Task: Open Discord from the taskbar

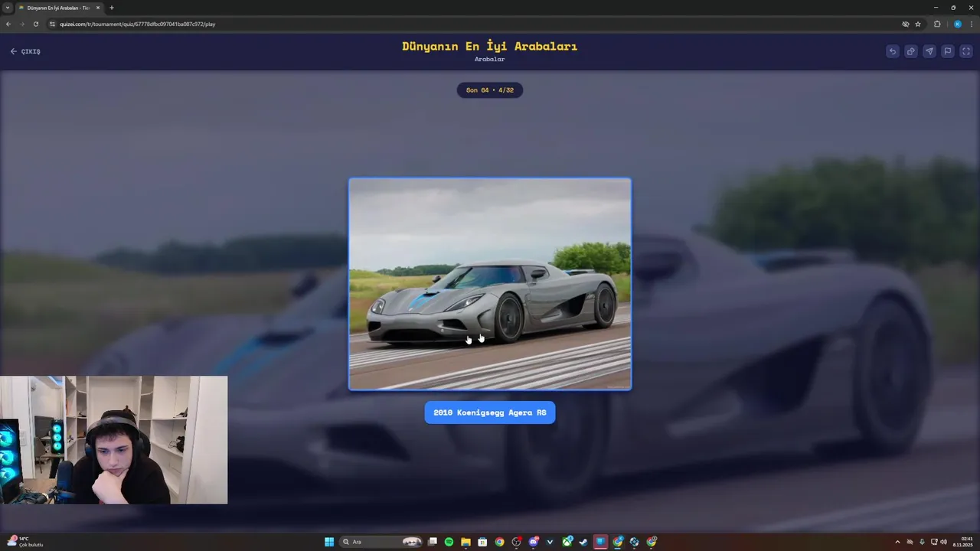Action: pos(534,542)
